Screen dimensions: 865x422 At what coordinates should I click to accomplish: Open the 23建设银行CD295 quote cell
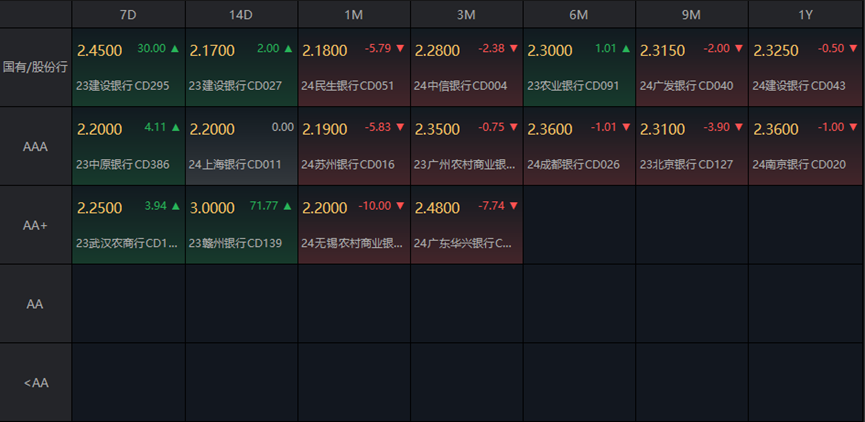click(129, 67)
